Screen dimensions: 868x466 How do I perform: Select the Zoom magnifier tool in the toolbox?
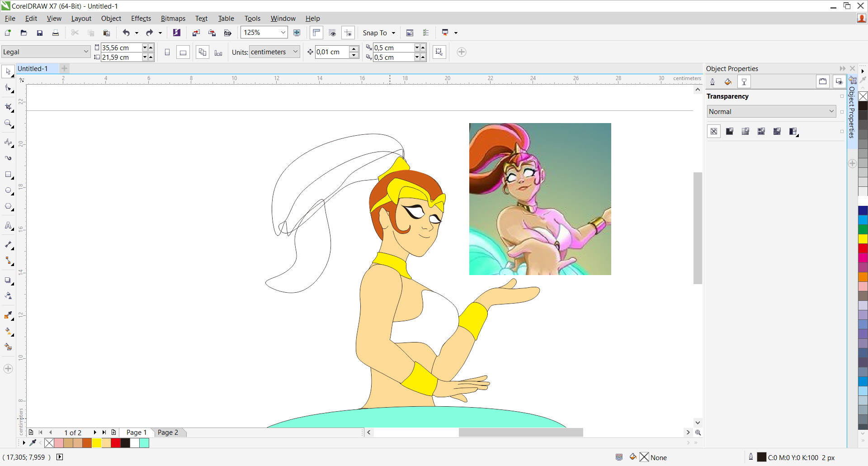(x=8, y=123)
